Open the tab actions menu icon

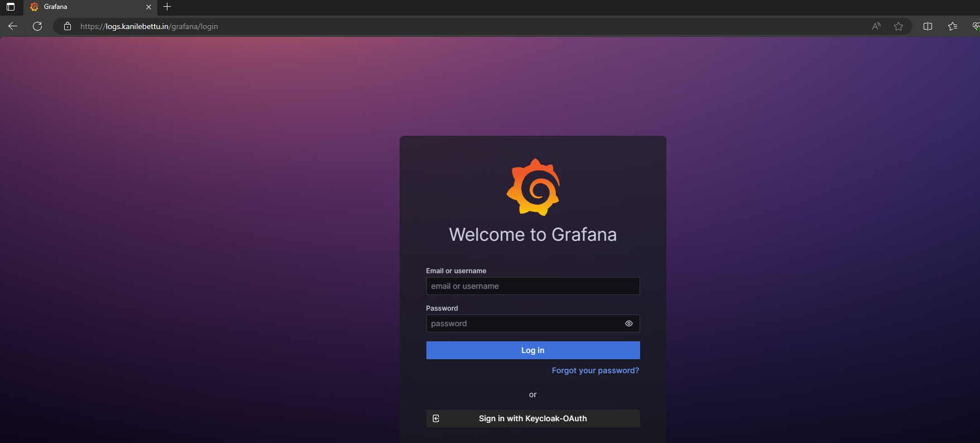point(11,7)
